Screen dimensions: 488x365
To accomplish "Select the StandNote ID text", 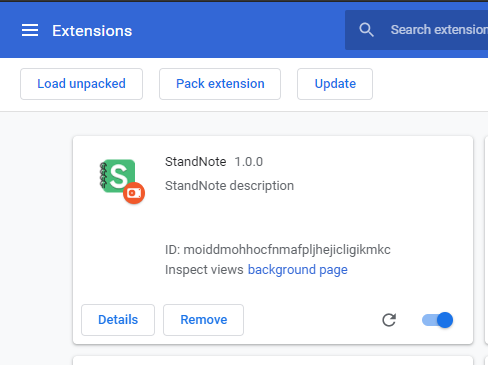I will tap(278, 250).
